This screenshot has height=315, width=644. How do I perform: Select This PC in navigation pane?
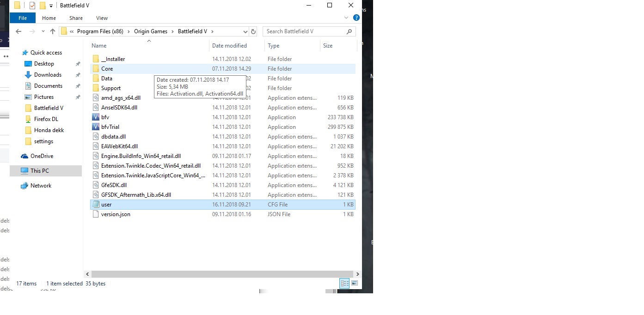tap(39, 171)
